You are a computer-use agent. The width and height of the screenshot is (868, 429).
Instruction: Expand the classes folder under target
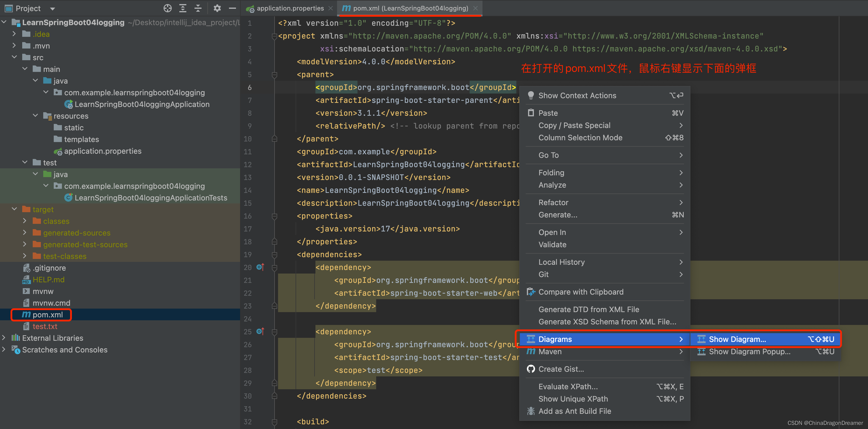(25, 221)
